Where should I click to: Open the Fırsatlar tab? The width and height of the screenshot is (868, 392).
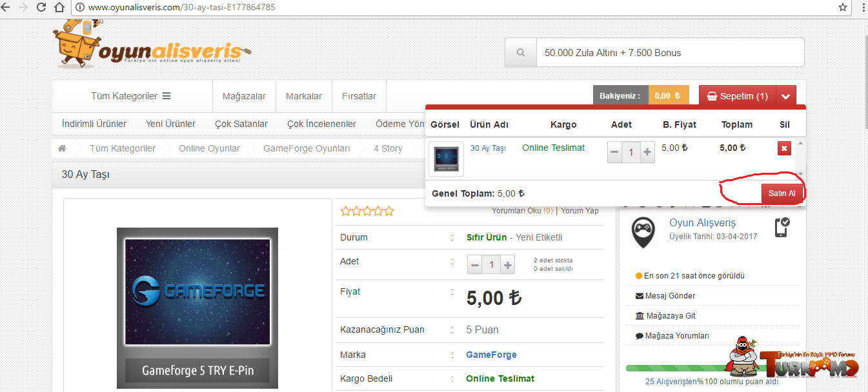click(x=359, y=96)
